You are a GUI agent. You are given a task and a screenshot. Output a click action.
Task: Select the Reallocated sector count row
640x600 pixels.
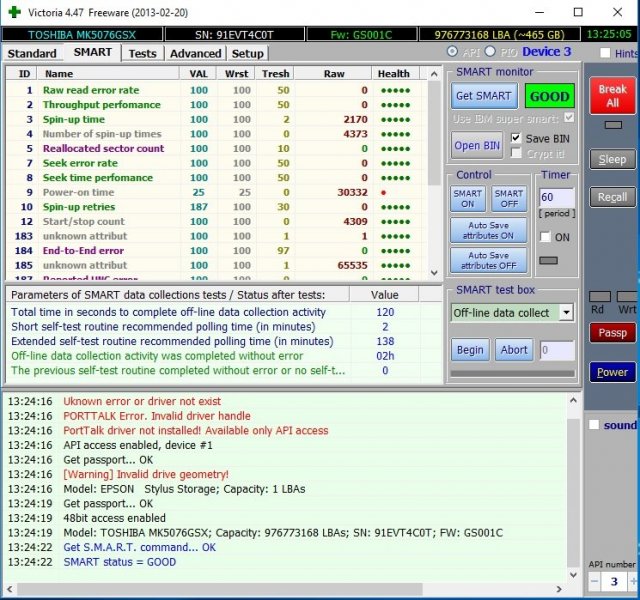103,148
